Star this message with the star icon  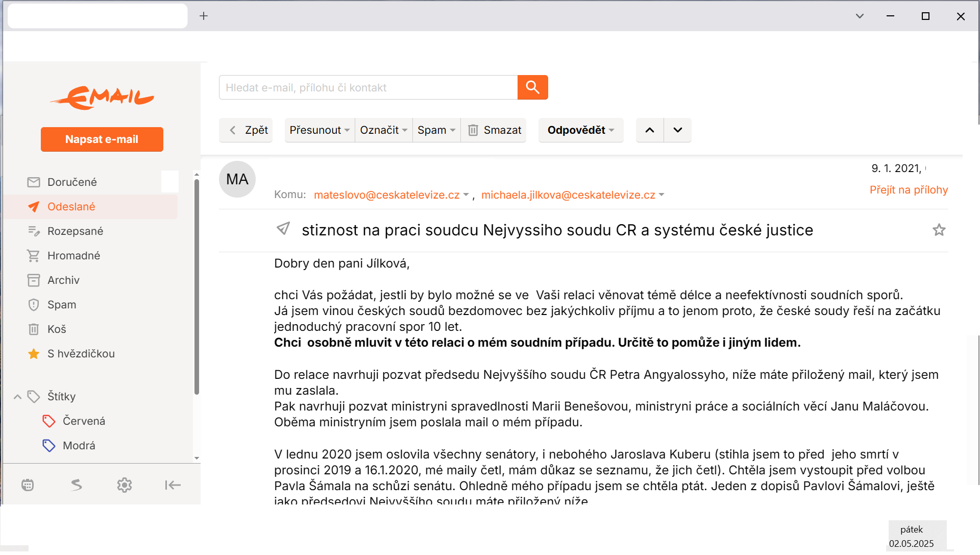coord(939,230)
